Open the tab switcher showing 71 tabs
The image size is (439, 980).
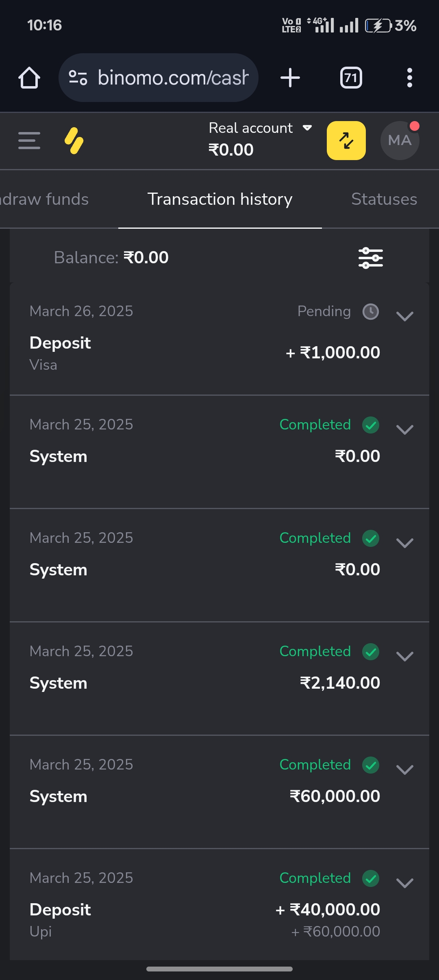[351, 78]
